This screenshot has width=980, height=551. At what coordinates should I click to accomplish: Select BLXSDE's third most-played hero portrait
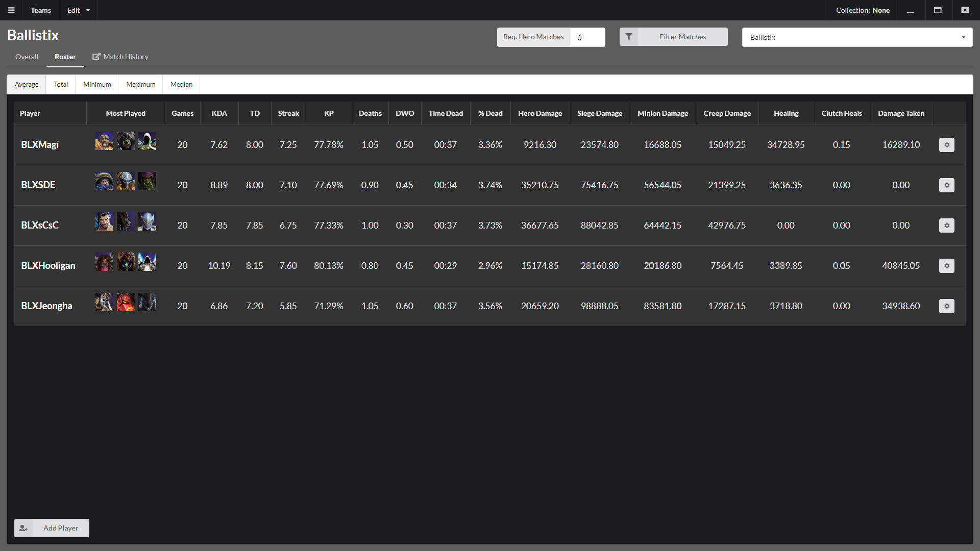147,181
